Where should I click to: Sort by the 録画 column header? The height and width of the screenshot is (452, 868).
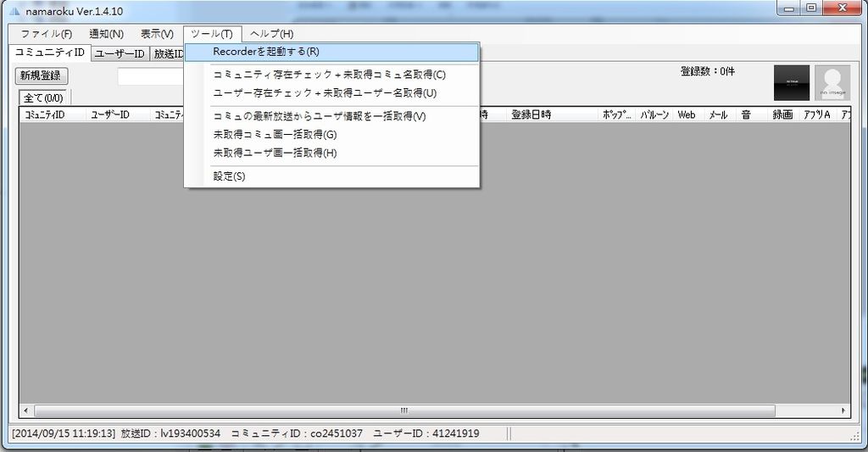pos(782,114)
